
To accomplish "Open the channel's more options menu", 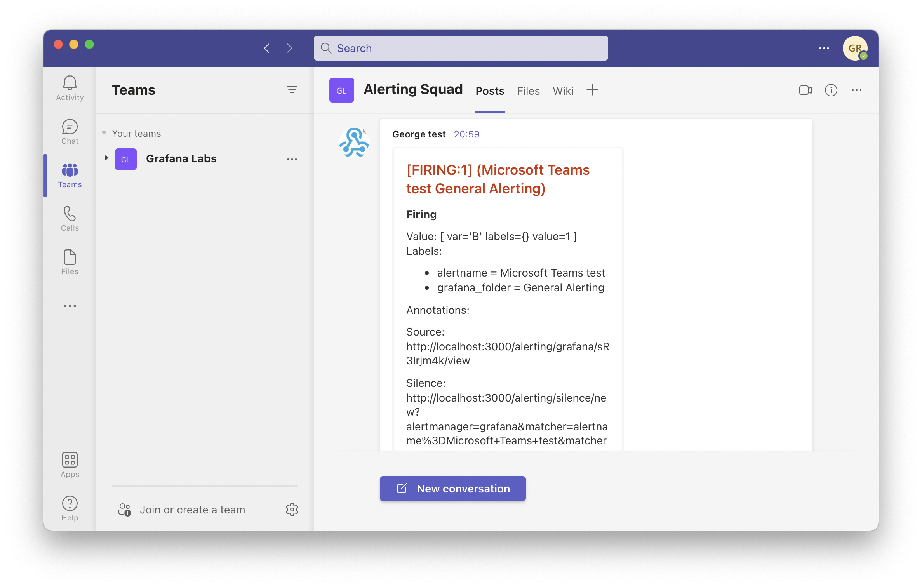I will click(x=858, y=90).
